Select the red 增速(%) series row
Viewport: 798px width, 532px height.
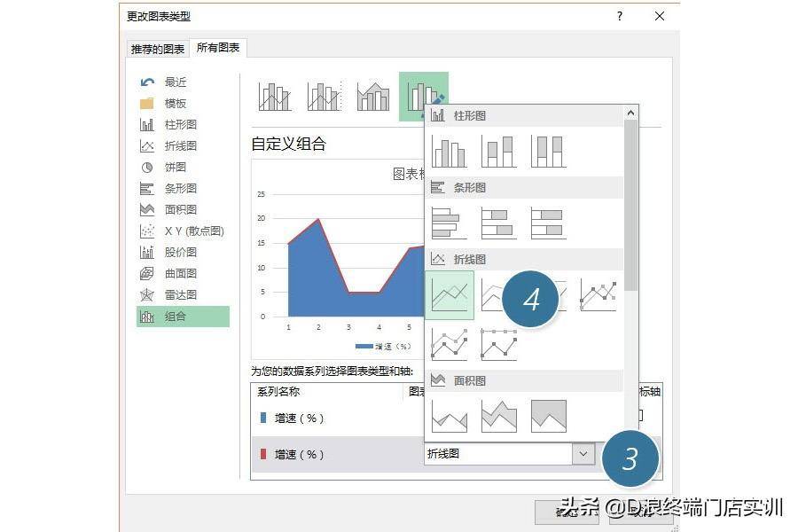[x=336, y=454]
